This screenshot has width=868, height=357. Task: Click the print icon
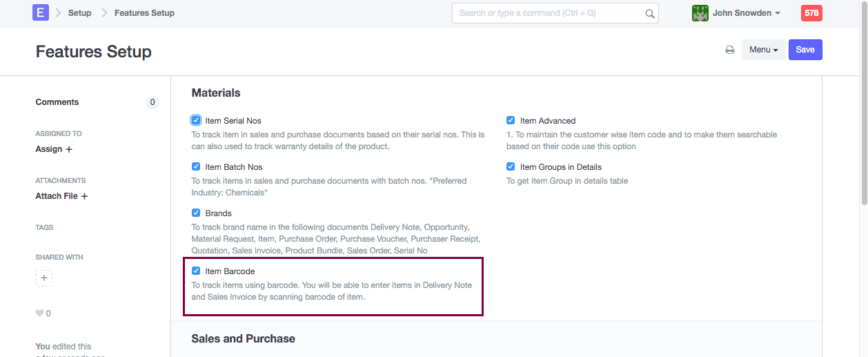point(729,50)
